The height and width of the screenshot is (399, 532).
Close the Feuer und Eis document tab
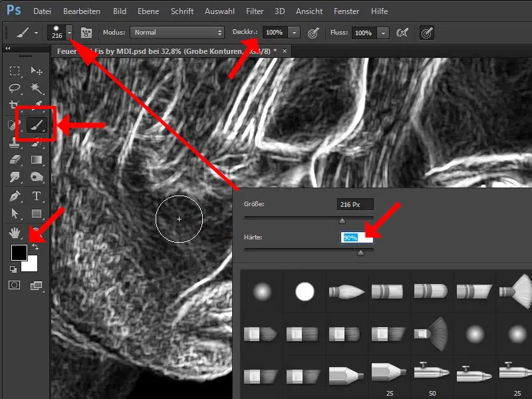click(x=285, y=51)
